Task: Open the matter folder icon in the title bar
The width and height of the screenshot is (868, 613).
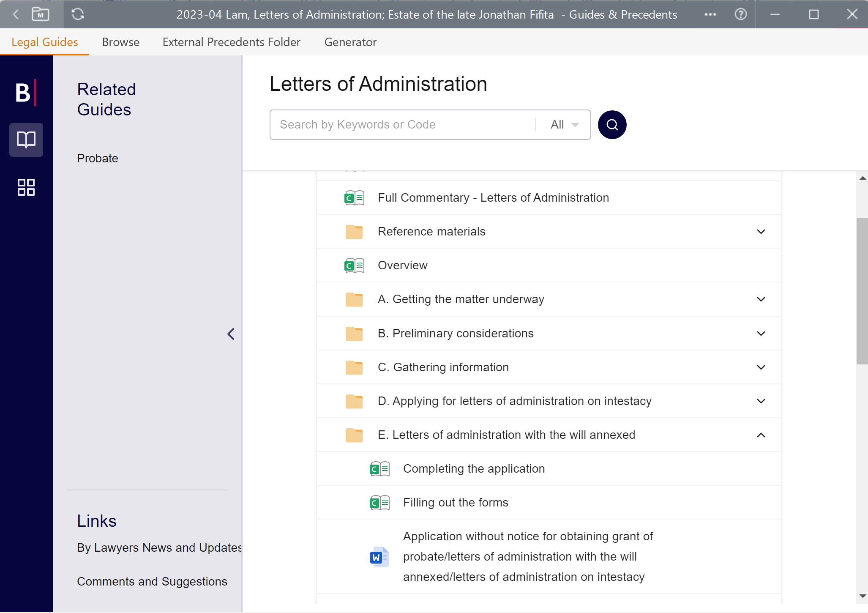Action: (x=40, y=14)
